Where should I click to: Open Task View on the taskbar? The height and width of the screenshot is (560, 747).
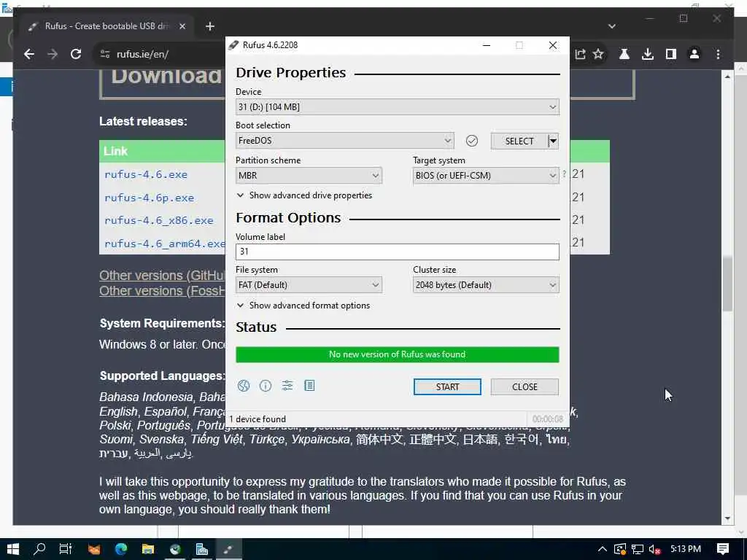65,549
